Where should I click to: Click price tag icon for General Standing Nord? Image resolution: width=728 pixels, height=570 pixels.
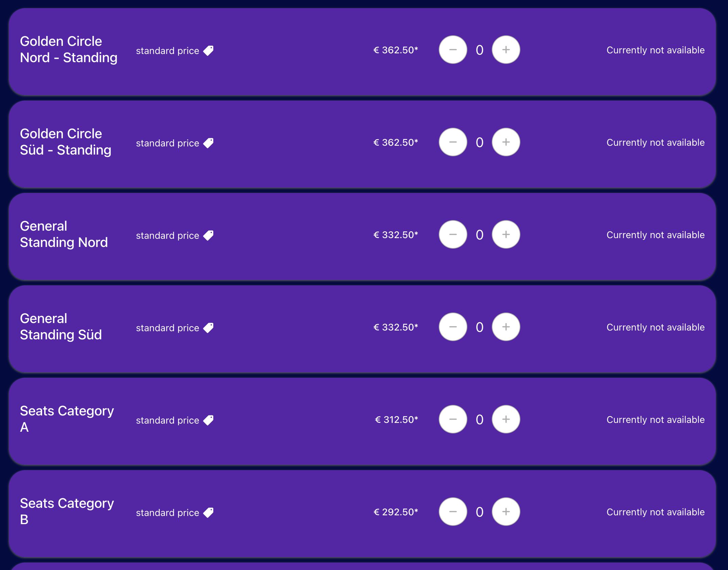click(208, 235)
